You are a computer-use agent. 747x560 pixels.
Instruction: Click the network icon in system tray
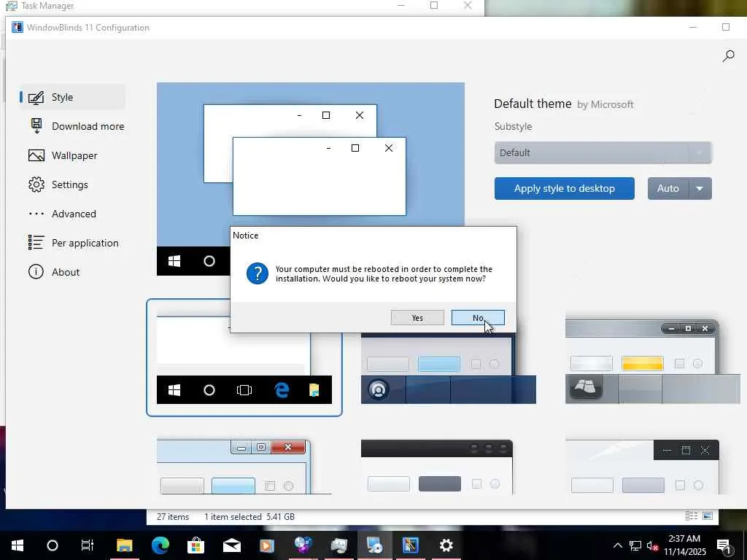pyautogui.click(x=635, y=545)
